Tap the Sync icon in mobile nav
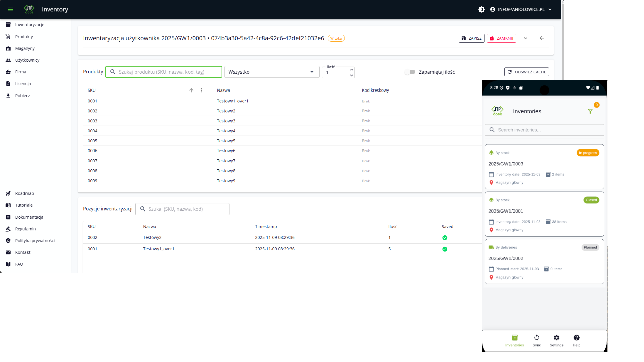The width and height of the screenshot is (644, 362). (x=537, y=338)
